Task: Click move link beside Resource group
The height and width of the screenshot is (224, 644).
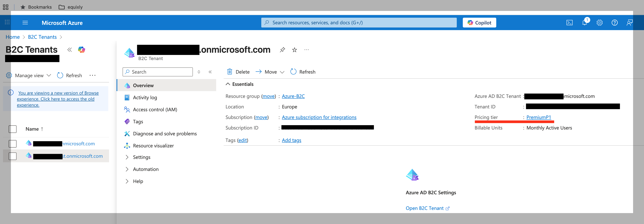Action: pyautogui.click(x=268, y=96)
